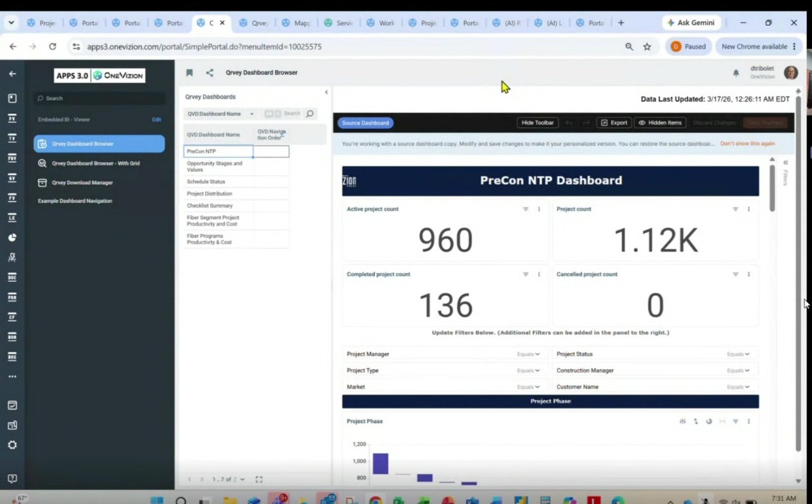This screenshot has height=504, width=812.
Task: Open the notifications bell icon
Action: [x=736, y=73]
